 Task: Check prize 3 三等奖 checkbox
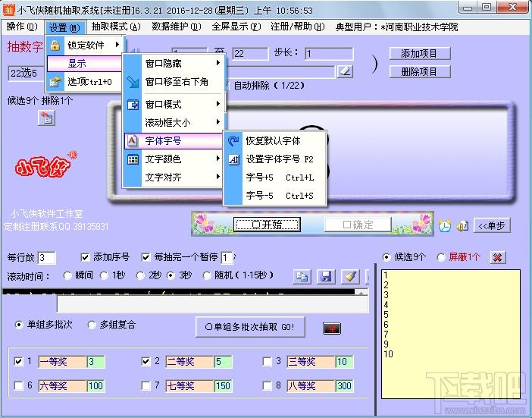[268, 361]
